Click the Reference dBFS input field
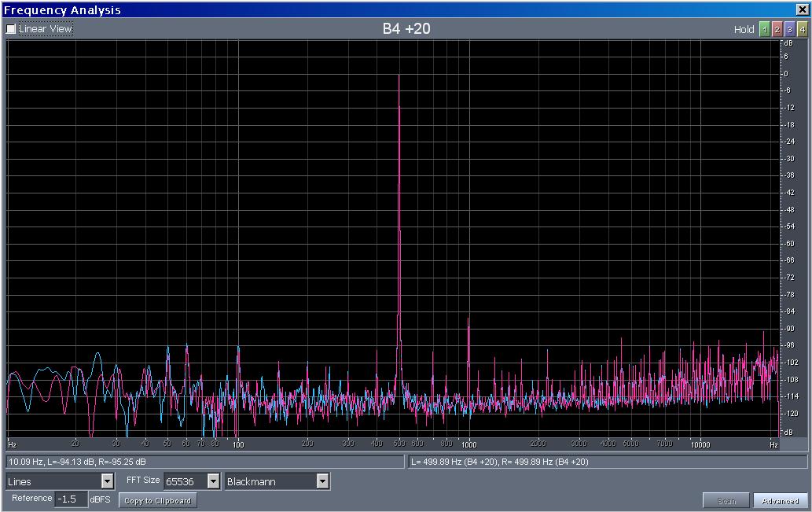Viewport: 812px width, 512px height. click(72, 499)
